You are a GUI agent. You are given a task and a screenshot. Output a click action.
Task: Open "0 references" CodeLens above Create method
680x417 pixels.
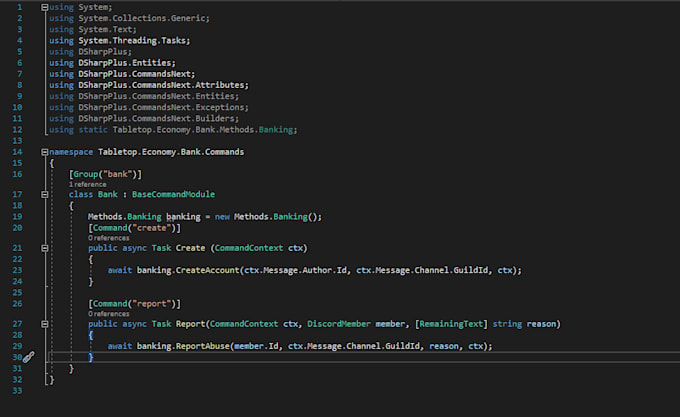[108, 238]
